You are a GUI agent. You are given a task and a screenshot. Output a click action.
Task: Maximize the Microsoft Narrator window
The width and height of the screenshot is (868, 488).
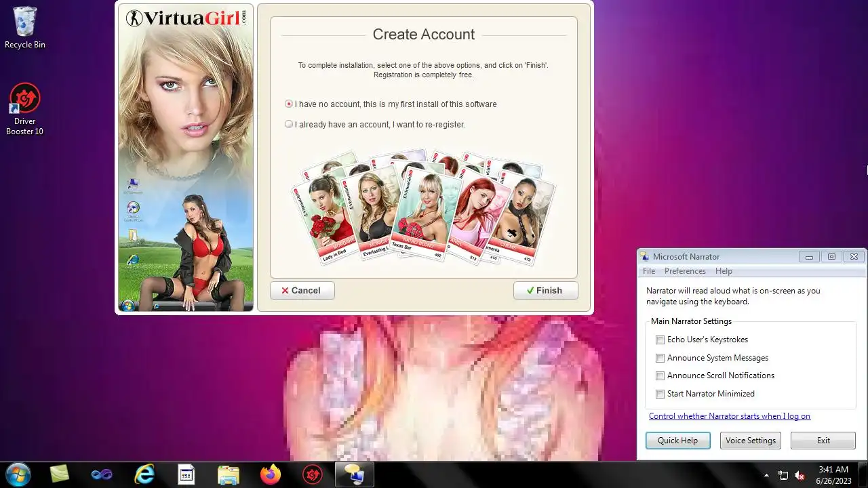click(831, 257)
